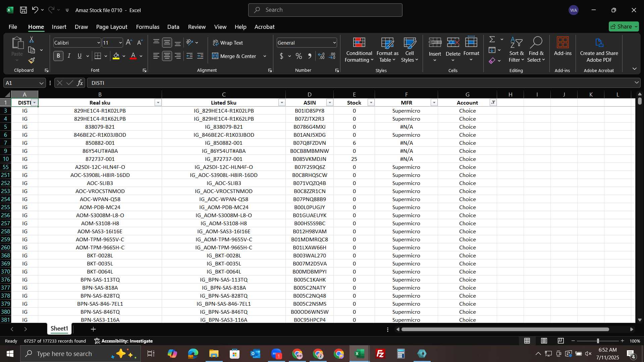Toggle Italic formatting
Image resolution: width=644 pixels, height=362 pixels.
69,56
